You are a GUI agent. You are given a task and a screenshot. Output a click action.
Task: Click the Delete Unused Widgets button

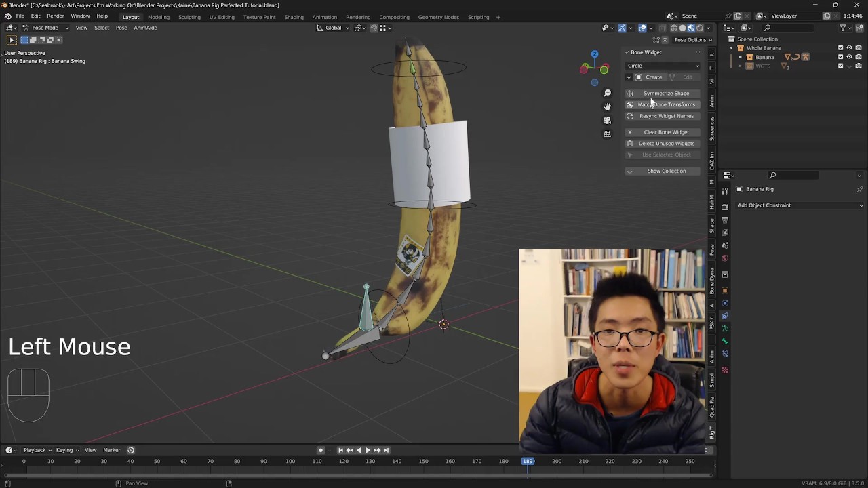click(x=666, y=144)
